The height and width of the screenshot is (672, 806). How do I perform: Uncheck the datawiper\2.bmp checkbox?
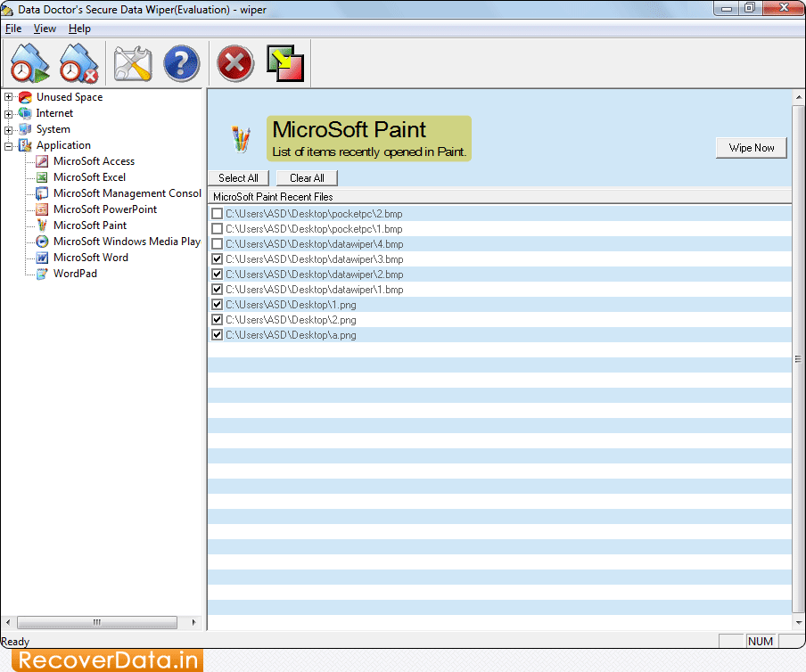click(x=218, y=275)
